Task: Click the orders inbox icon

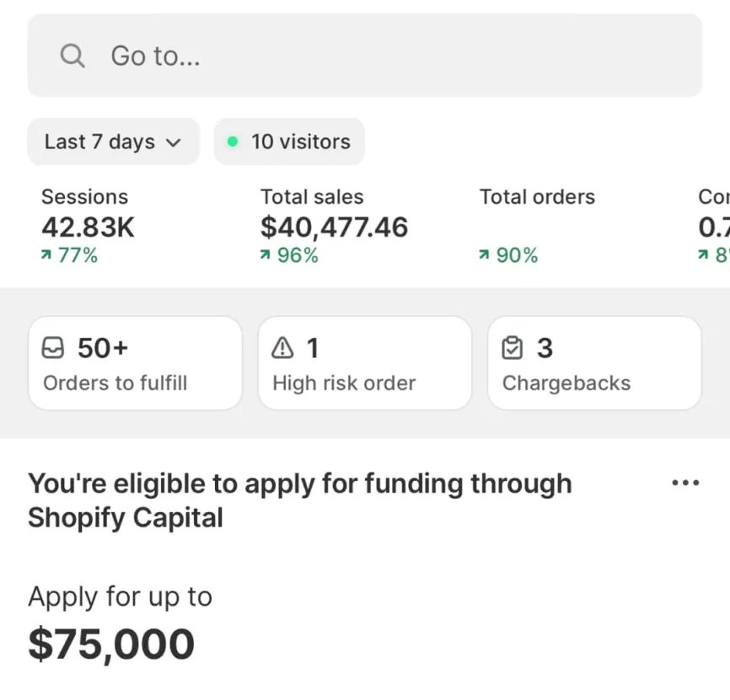Action: (52, 348)
